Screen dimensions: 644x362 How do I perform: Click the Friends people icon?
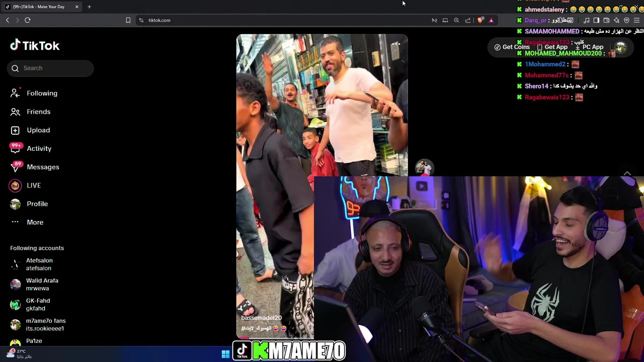pos(15,112)
